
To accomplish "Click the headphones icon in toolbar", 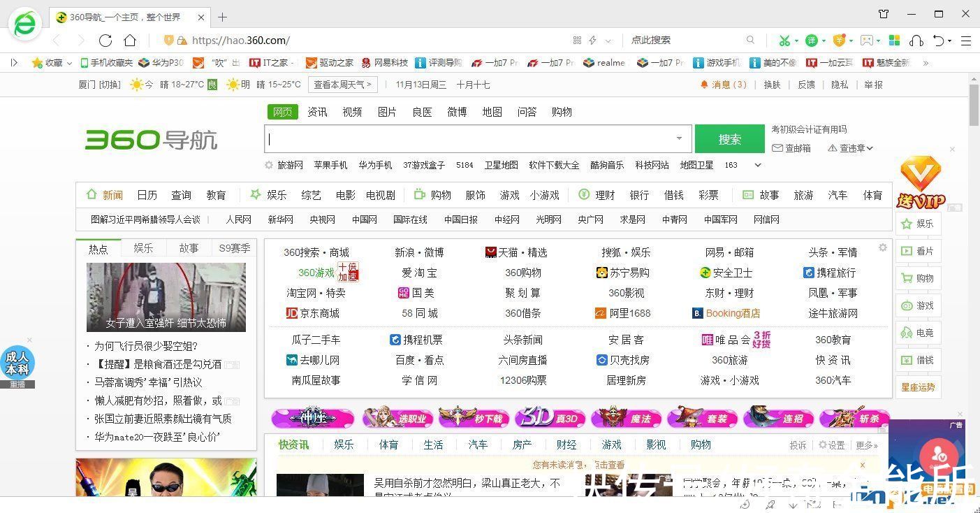I will (x=917, y=41).
